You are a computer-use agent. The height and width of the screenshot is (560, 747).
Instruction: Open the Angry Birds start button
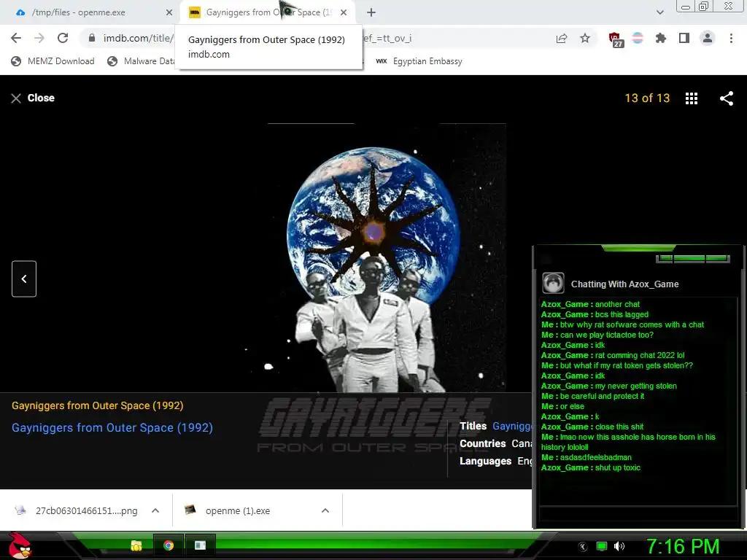click(20, 545)
